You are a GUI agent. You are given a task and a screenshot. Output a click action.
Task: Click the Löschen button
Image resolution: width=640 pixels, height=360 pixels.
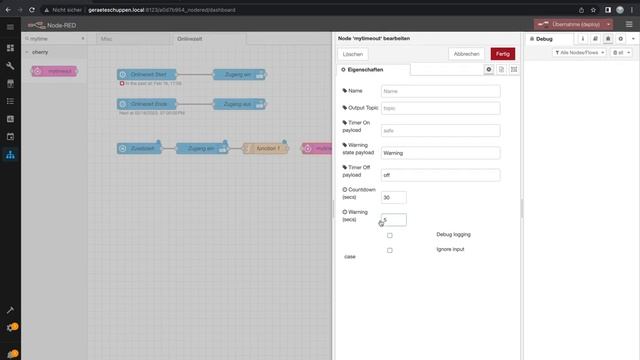pos(353,54)
